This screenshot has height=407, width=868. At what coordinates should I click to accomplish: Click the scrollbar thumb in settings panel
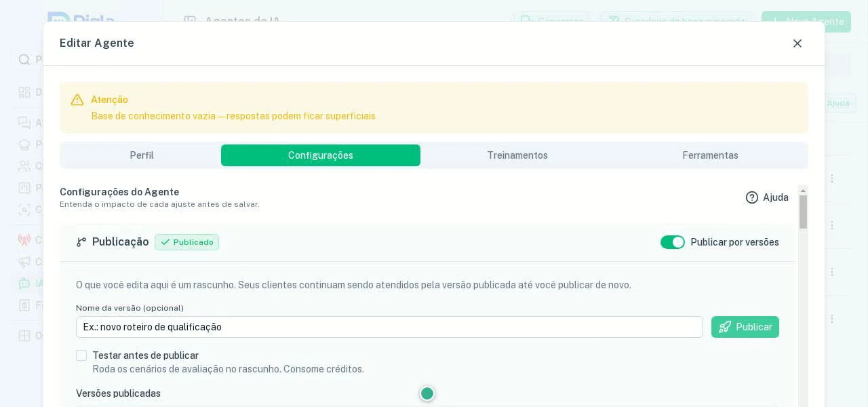tap(804, 212)
